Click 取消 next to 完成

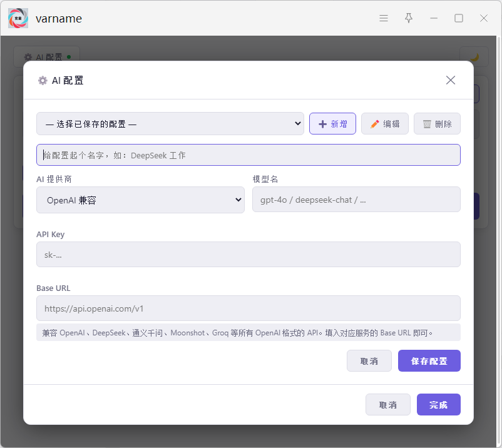pos(388,405)
